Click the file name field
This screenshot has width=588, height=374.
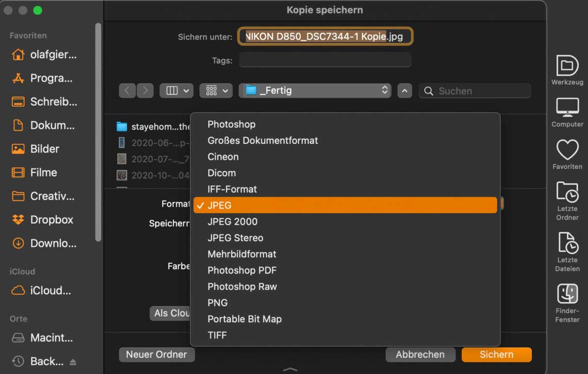[325, 36]
